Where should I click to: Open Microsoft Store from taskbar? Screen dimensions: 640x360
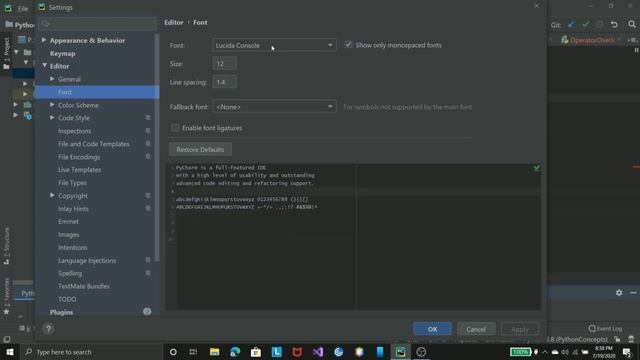pyautogui.click(x=256, y=352)
